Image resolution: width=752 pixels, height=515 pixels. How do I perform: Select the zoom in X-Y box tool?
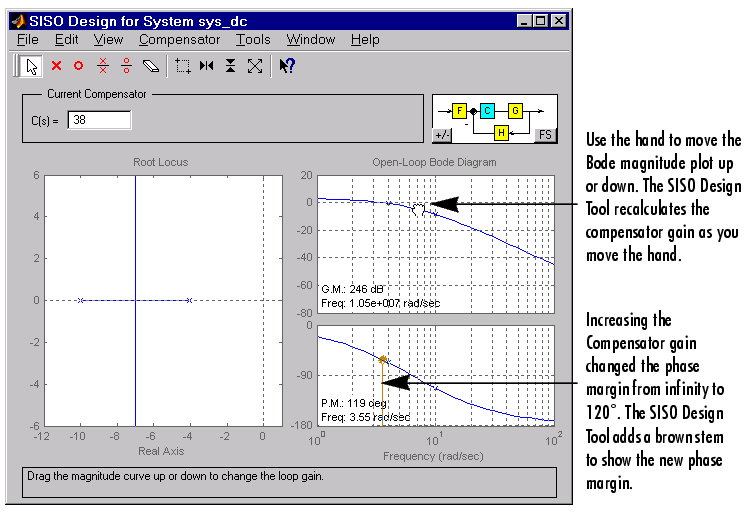tap(183, 66)
